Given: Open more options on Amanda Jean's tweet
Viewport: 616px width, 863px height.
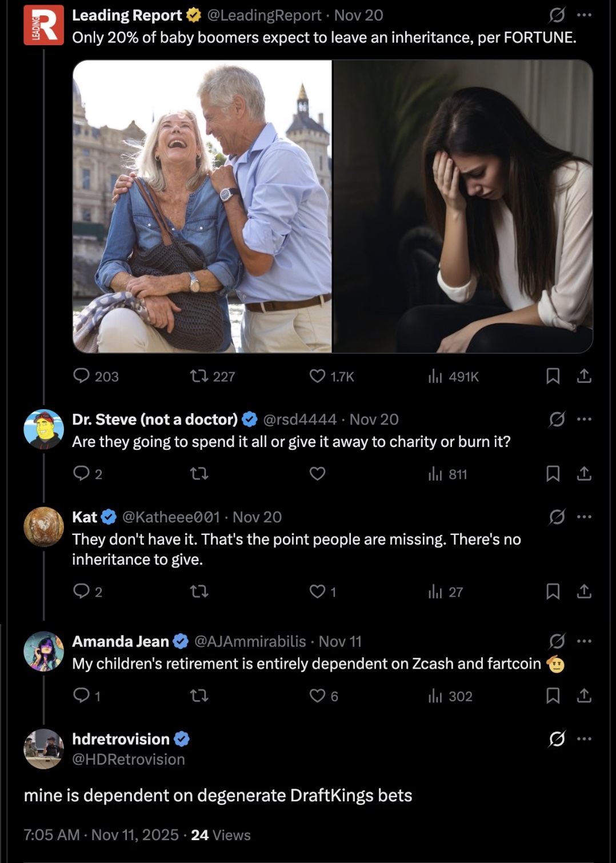Looking at the screenshot, I should pos(584,641).
